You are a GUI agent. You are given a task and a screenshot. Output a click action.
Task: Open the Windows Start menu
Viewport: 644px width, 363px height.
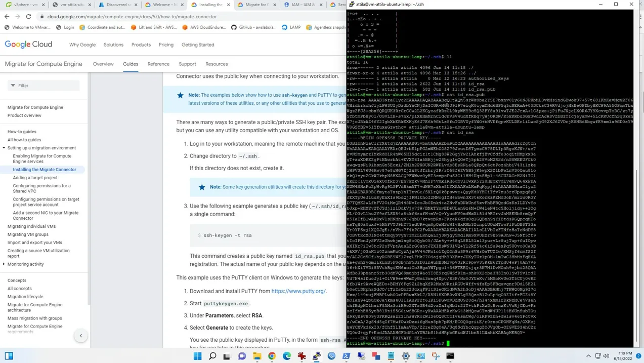(198, 356)
